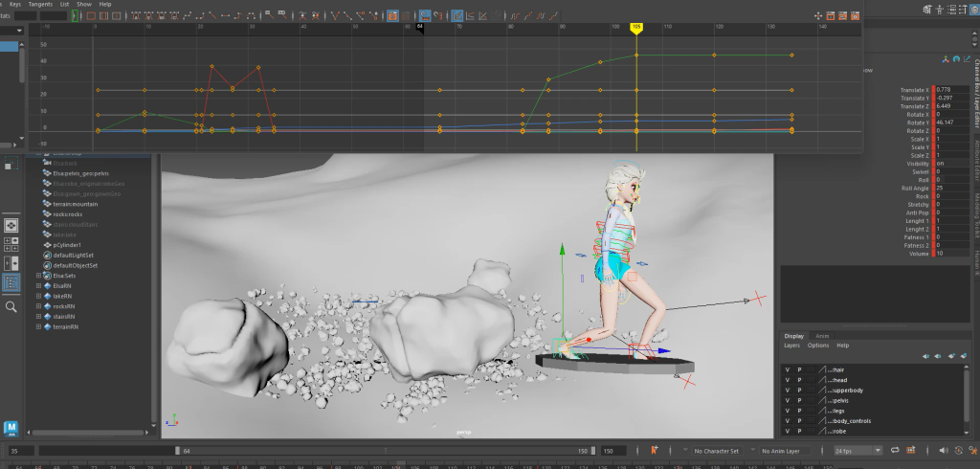Expand the Elsa:Sets node

[x=38, y=275]
